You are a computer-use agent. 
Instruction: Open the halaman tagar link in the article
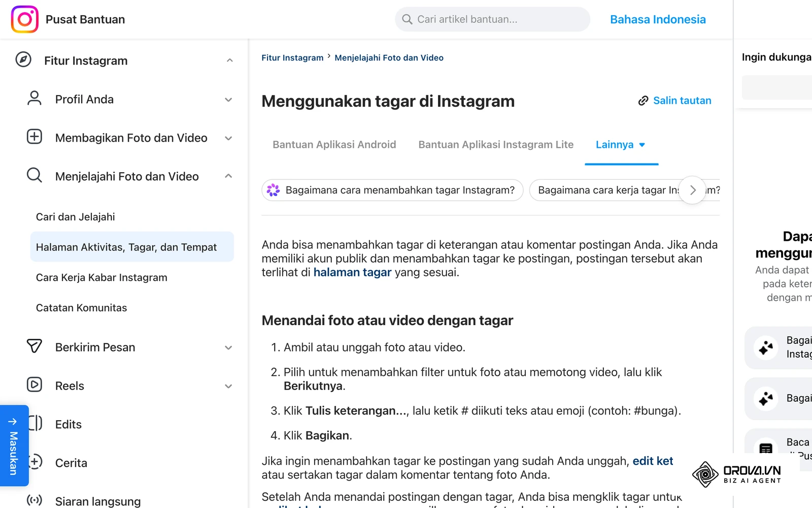pos(352,272)
